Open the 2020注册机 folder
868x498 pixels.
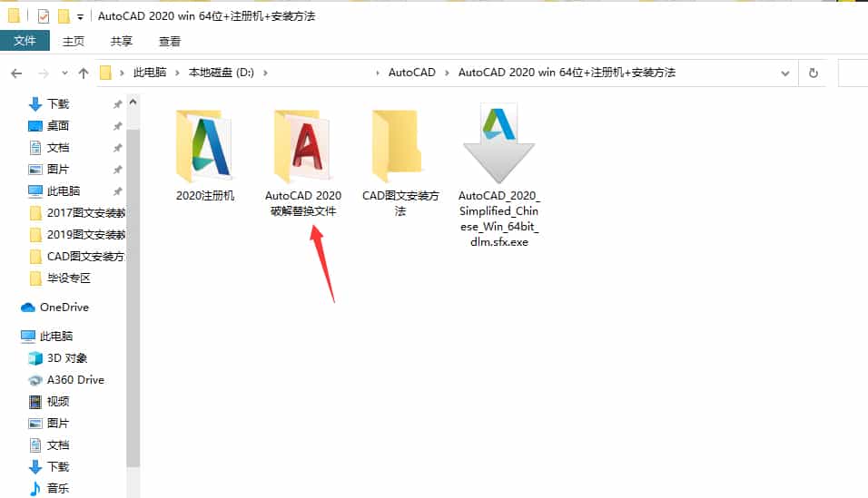(203, 146)
